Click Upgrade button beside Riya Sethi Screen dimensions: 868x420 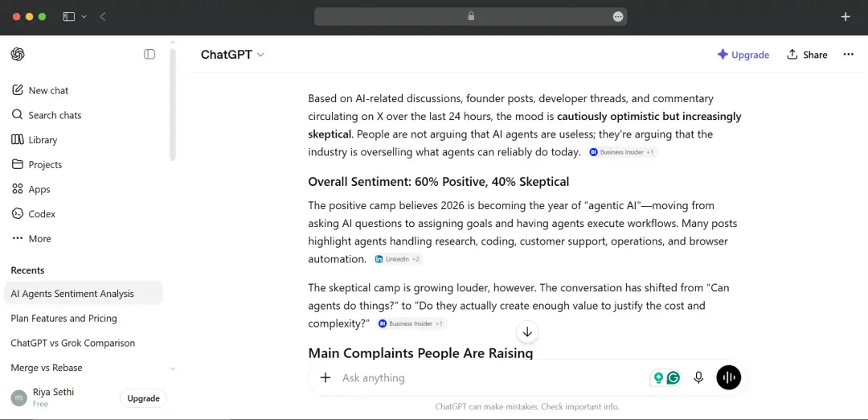tap(143, 398)
